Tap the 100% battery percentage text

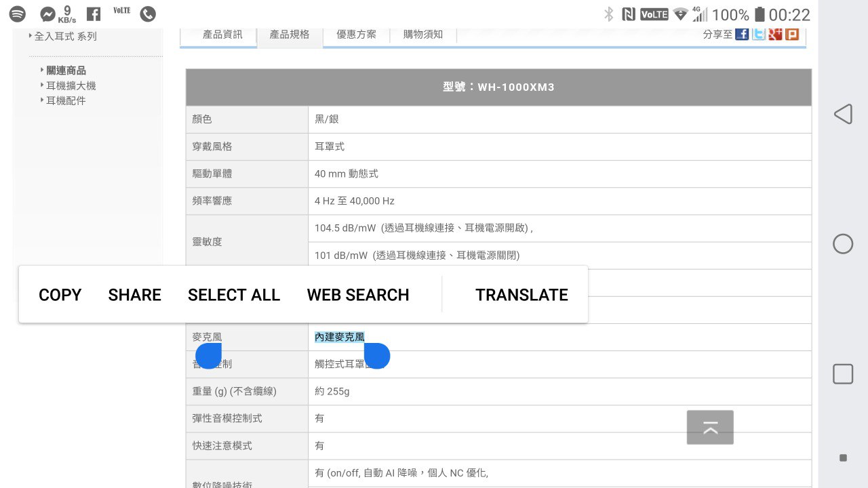pos(731,15)
